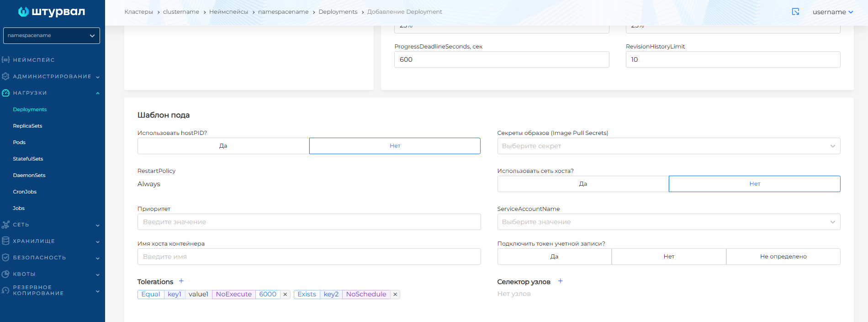The image size is (868, 322).
Task: Open Pods in the sidebar menu
Action: [19, 142]
